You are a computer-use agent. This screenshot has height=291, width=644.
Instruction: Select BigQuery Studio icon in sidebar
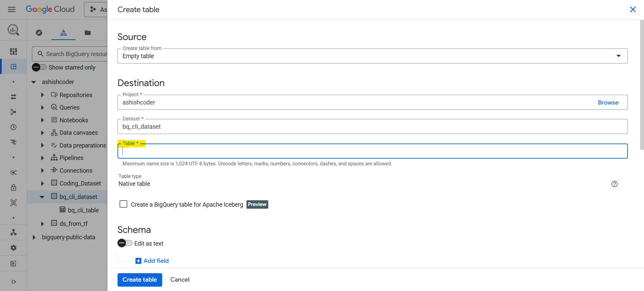click(13, 67)
